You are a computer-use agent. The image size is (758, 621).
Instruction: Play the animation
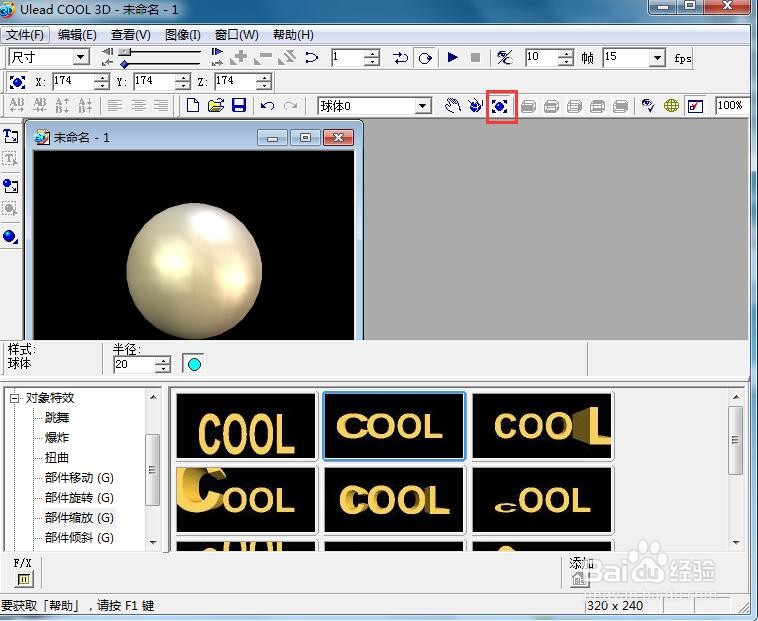452,58
